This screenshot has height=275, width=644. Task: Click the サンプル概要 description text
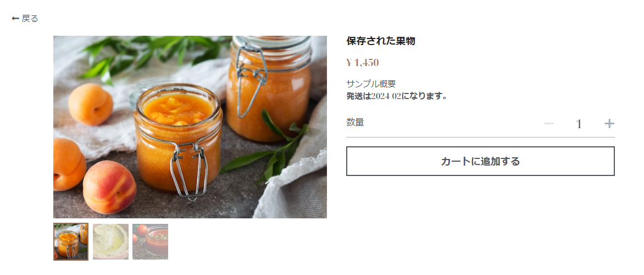click(x=371, y=84)
